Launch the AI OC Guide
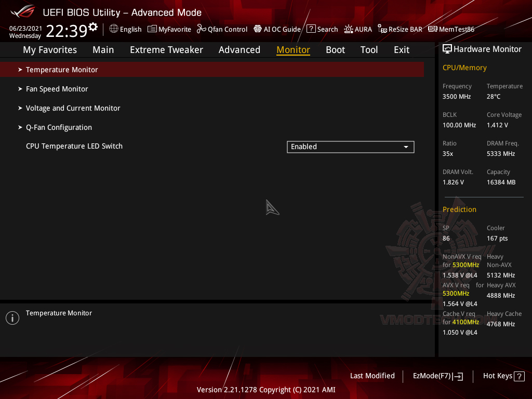 (x=277, y=29)
